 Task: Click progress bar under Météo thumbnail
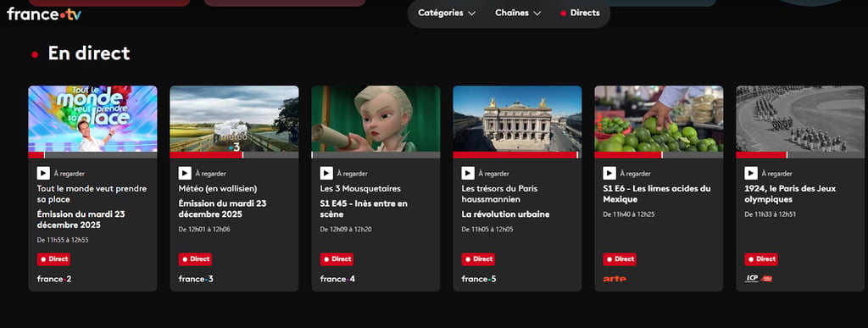point(234,155)
